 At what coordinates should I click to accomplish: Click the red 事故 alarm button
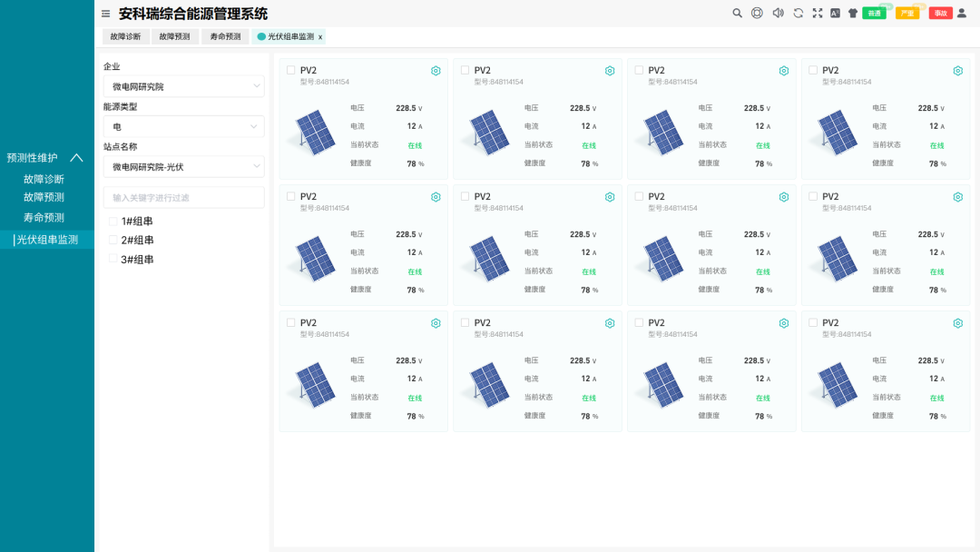(x=941, y=13)
